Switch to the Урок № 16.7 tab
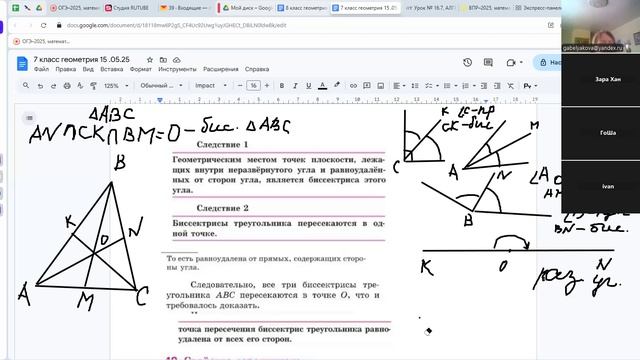Image resolution: width=640 pixels, height=360 pixels. (430, 8)
